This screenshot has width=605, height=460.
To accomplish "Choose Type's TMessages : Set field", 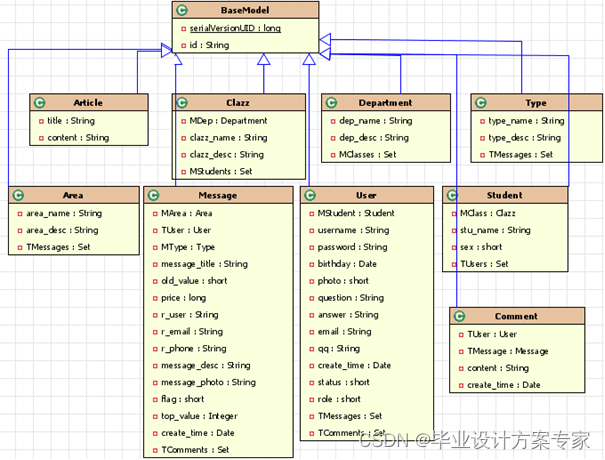I will coord(521,155).
